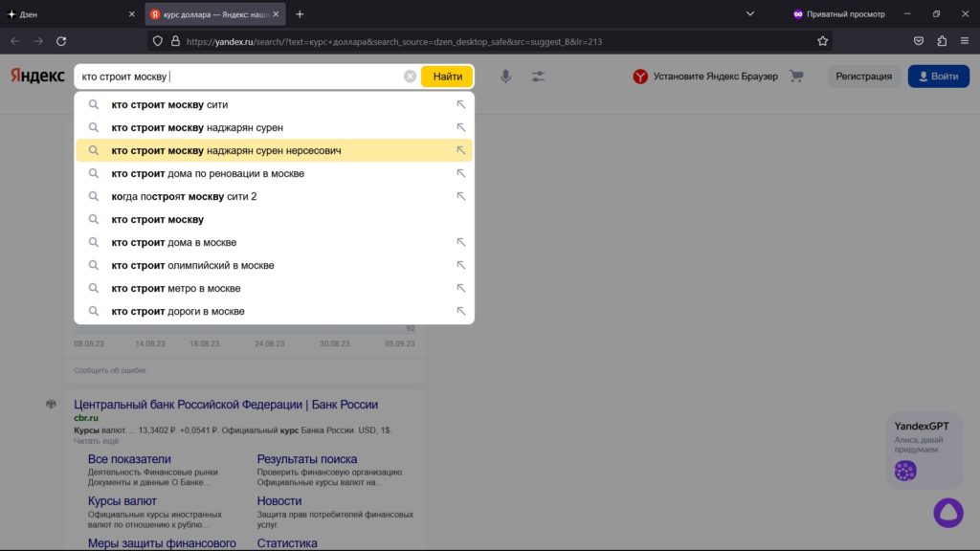Select suggestion 'кто строит москву наджарян сурен'
Image resolution: width=980 pixels, height=551 pixels.
click(x=274, y=127)
